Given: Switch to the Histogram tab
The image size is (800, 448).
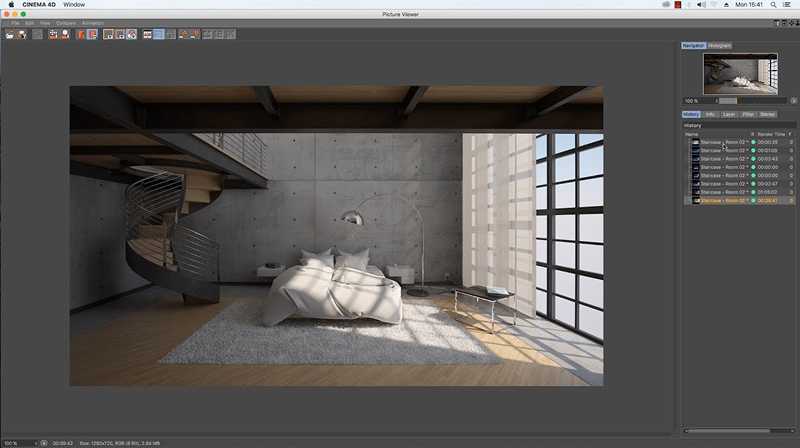Looking at the screenshot, I should pos(719,45).
